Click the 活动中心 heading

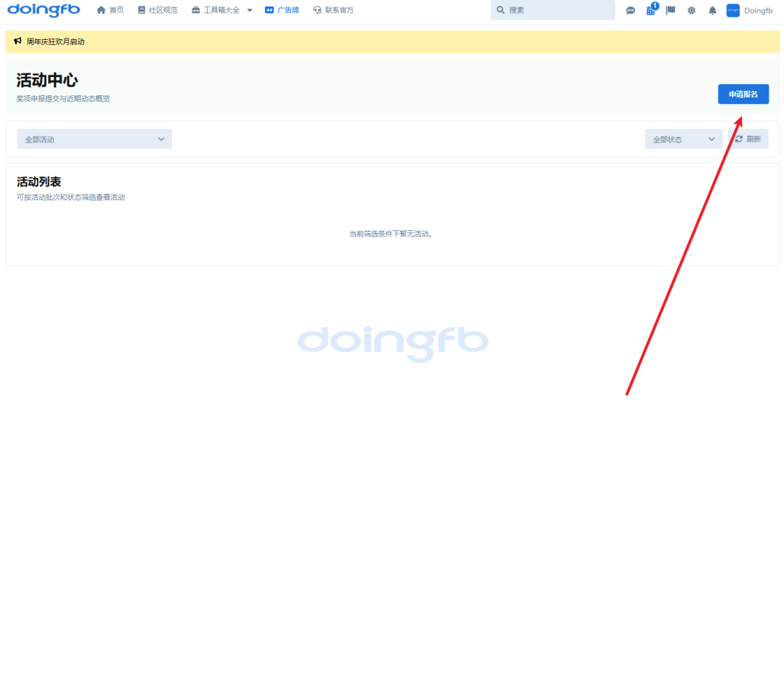click(47, 80)
